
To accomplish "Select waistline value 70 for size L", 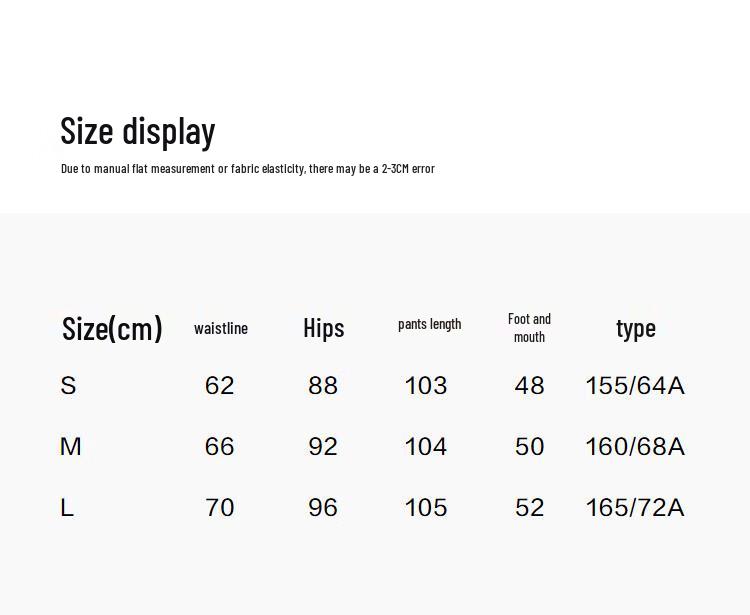I will coord(219,508).
